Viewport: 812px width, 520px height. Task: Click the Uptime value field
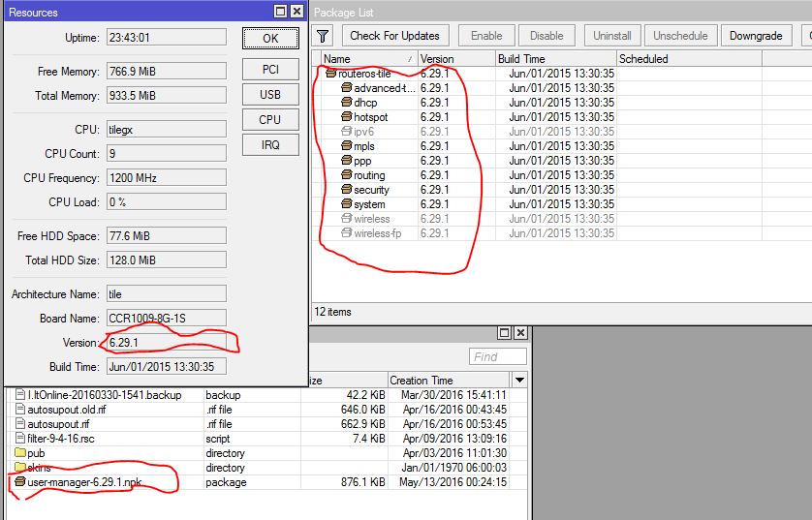coord(167,37)
